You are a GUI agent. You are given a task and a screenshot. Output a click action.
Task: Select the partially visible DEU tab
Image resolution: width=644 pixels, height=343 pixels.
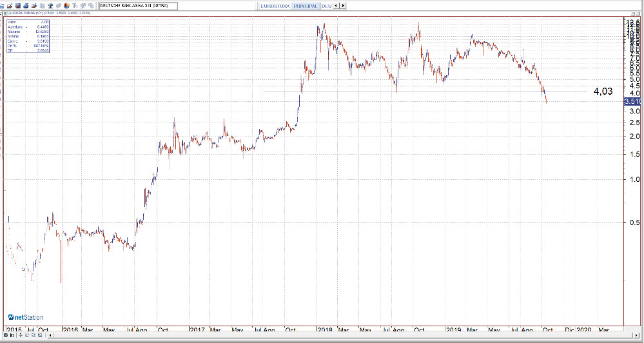(x=326, y=6)
